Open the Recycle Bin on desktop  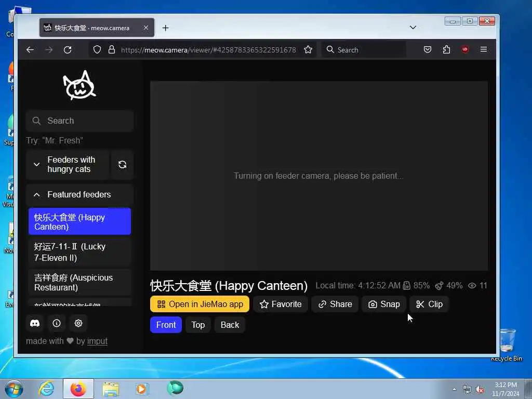[507, 345]
